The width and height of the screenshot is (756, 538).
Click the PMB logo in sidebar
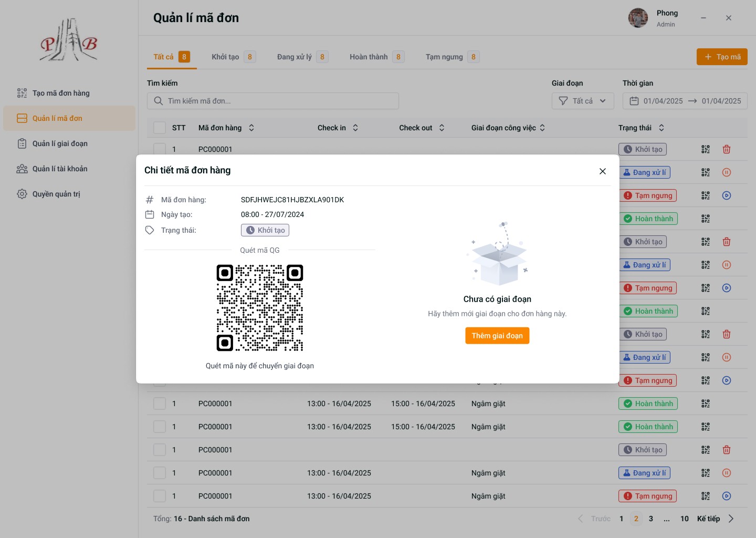click(69, 40)
